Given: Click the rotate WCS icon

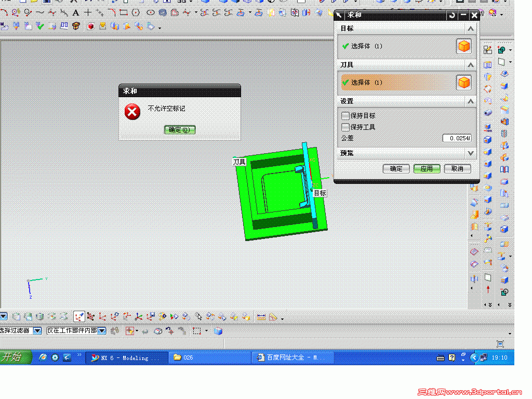Looking at the screenshot, I should click(115, 316).
